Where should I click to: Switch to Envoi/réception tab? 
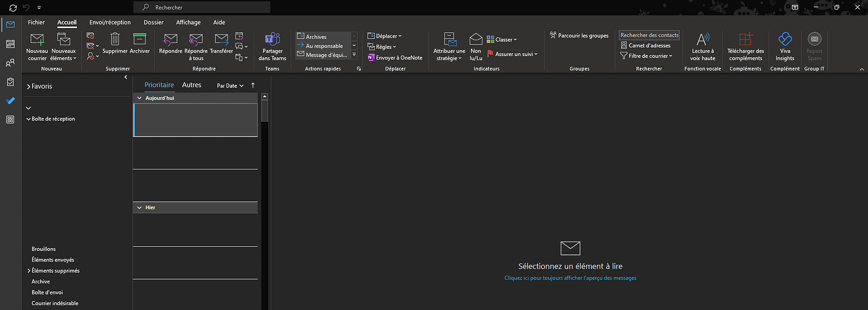[110, 23]
